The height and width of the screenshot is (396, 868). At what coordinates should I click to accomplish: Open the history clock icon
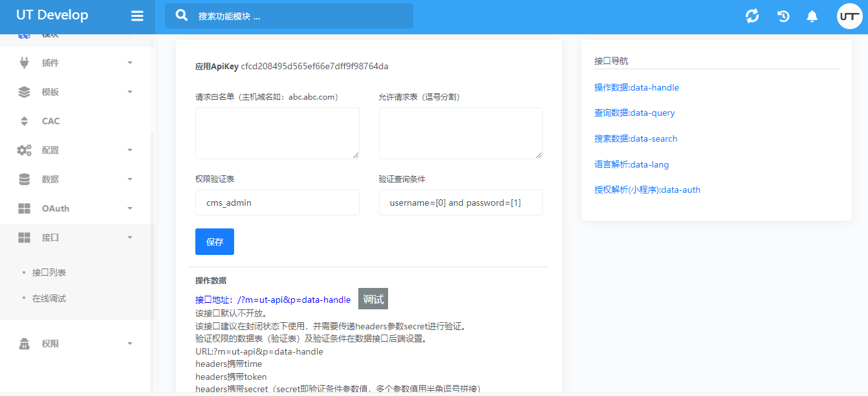[783, 16]
